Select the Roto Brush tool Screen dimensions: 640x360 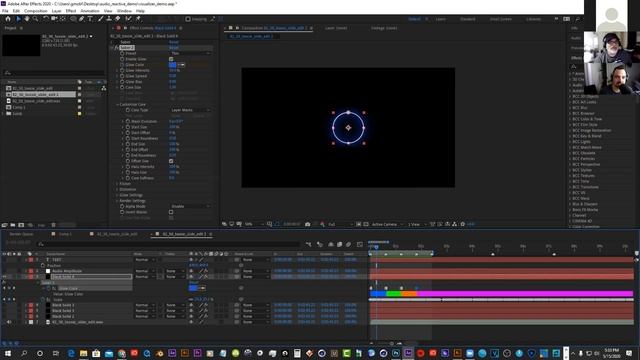coord(128,19)
